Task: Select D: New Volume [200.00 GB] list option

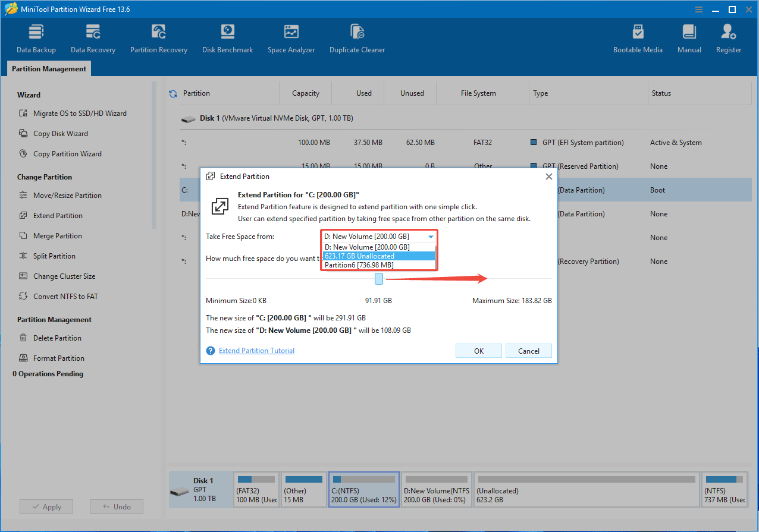Action: tap(379, 247)
